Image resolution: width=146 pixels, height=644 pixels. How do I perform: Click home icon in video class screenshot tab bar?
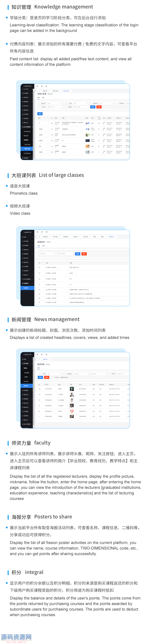pos(39,91)
